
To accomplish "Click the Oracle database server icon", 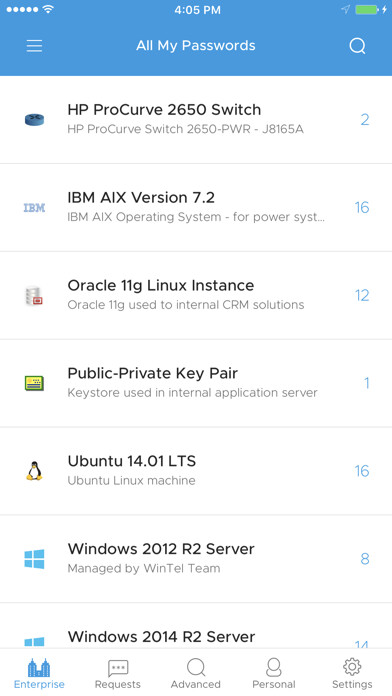I will tap(34, 296).
